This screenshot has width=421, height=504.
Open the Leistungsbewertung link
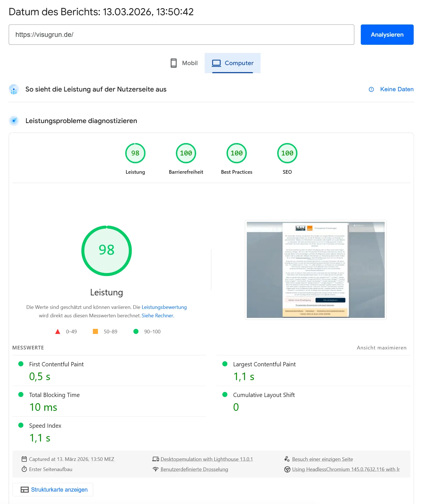click(164, 307)
